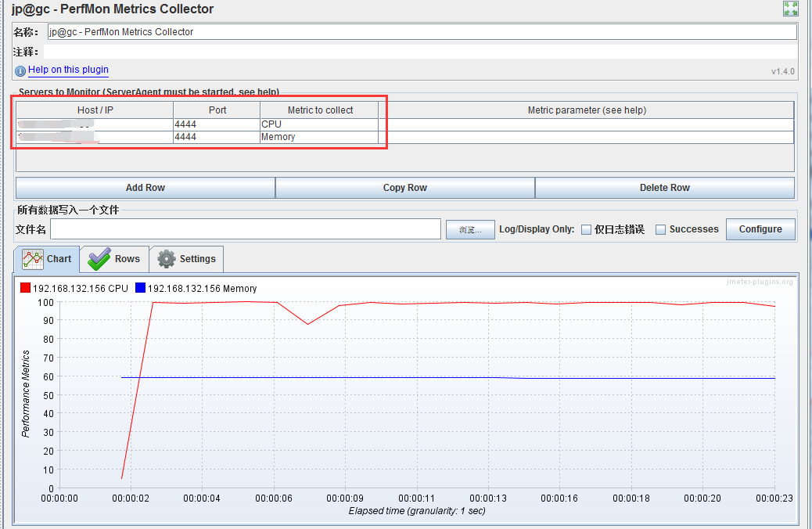Click the blue info icon beside Help link
The height and width of the screenshot is (529, 812).
point(20,71)
